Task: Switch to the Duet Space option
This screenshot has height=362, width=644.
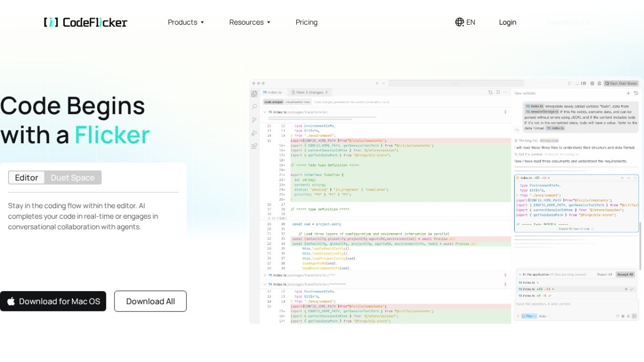Action: point(72,178)
